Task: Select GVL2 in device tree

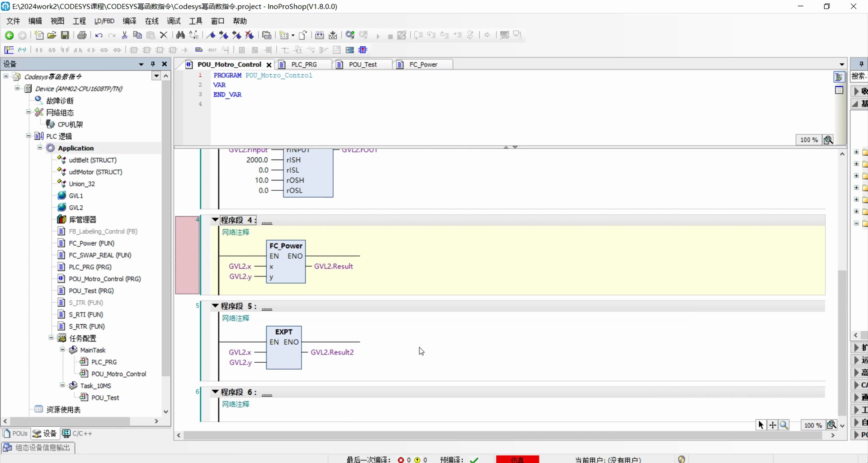Action: pyautogui.click(x=76, y=207)
